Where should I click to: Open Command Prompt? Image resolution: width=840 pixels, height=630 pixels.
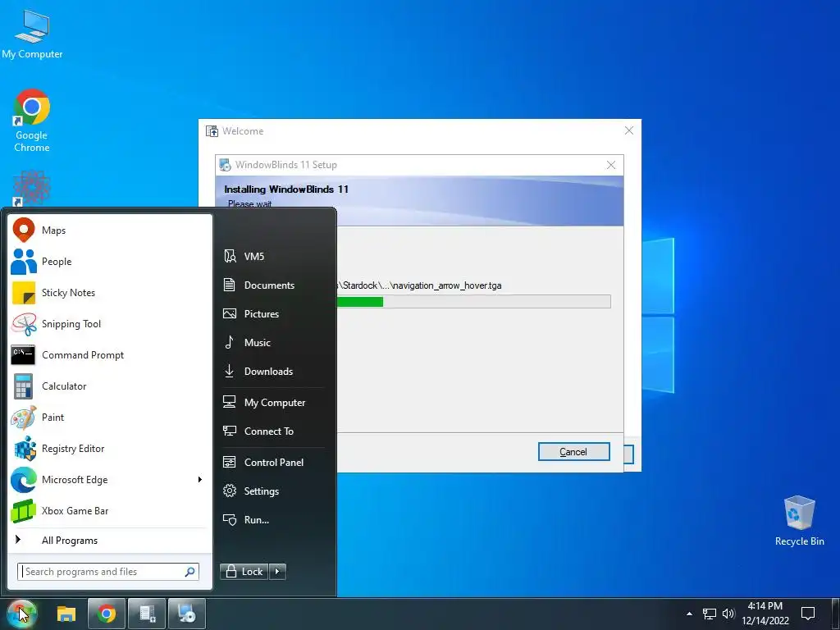[x=110, y=354]
